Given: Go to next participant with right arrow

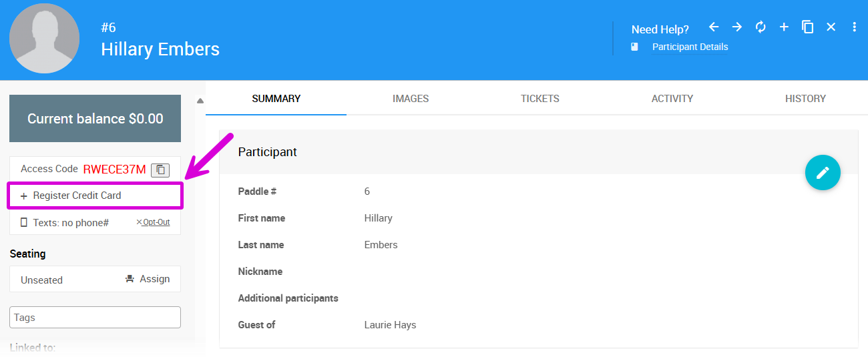Looking at the screenshot, I should (x=737, y=27).
